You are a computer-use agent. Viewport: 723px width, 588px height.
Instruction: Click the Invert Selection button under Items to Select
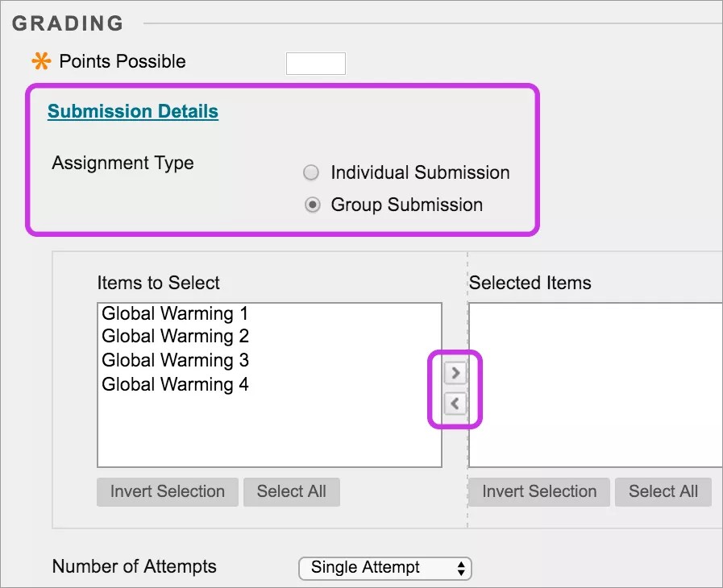(x=167, y=491)
